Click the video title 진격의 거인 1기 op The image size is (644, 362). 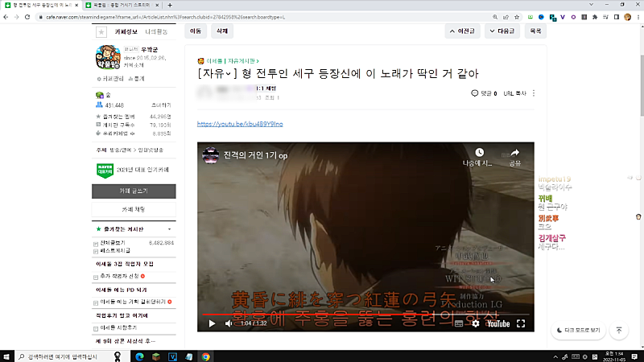coord(255,155)
